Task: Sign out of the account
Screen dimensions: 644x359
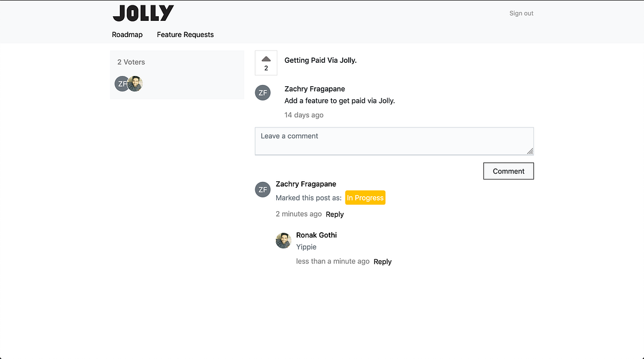Action: (521, 13)
